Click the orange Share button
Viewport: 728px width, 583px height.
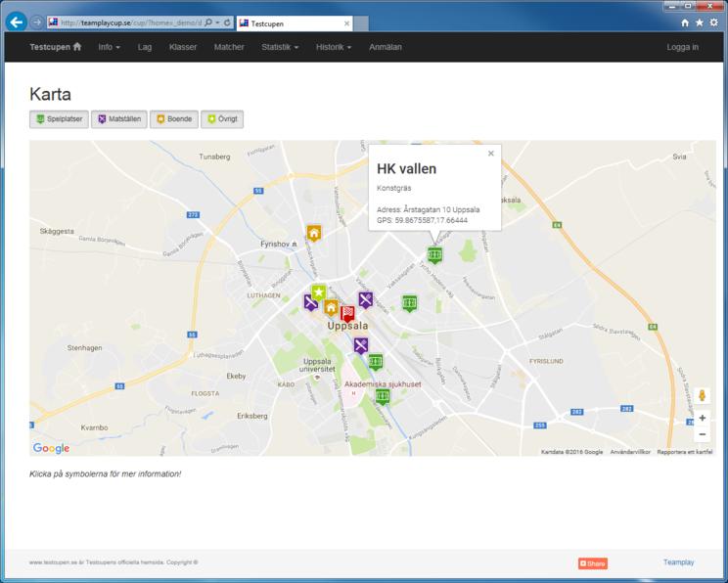point(592,563)
